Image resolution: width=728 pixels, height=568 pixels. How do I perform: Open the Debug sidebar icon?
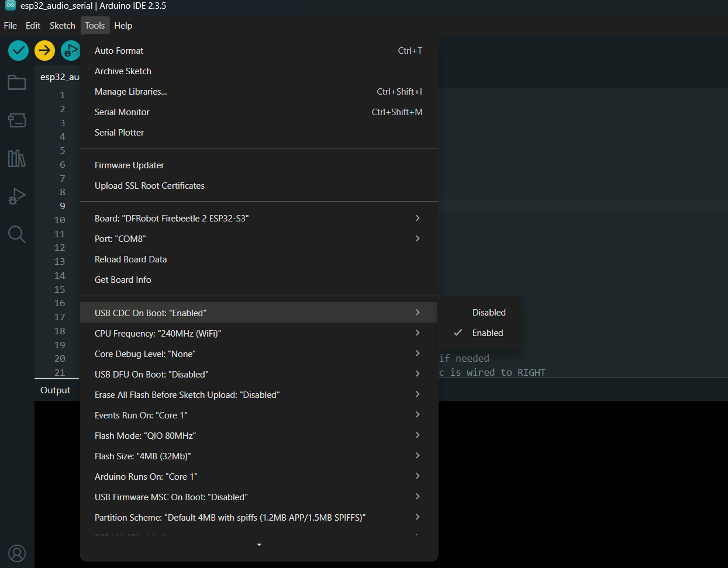click(17, 196)
